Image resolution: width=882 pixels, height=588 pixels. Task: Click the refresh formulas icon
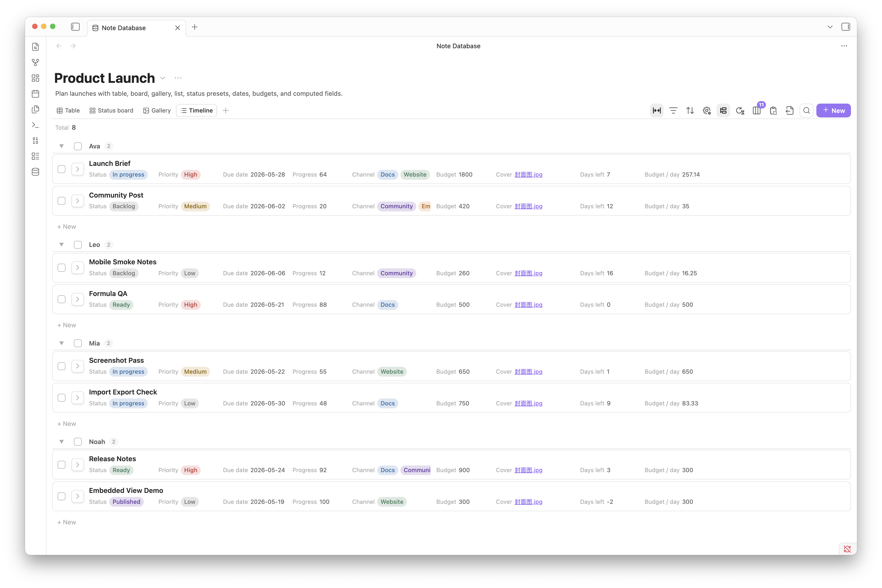point(740,111)
